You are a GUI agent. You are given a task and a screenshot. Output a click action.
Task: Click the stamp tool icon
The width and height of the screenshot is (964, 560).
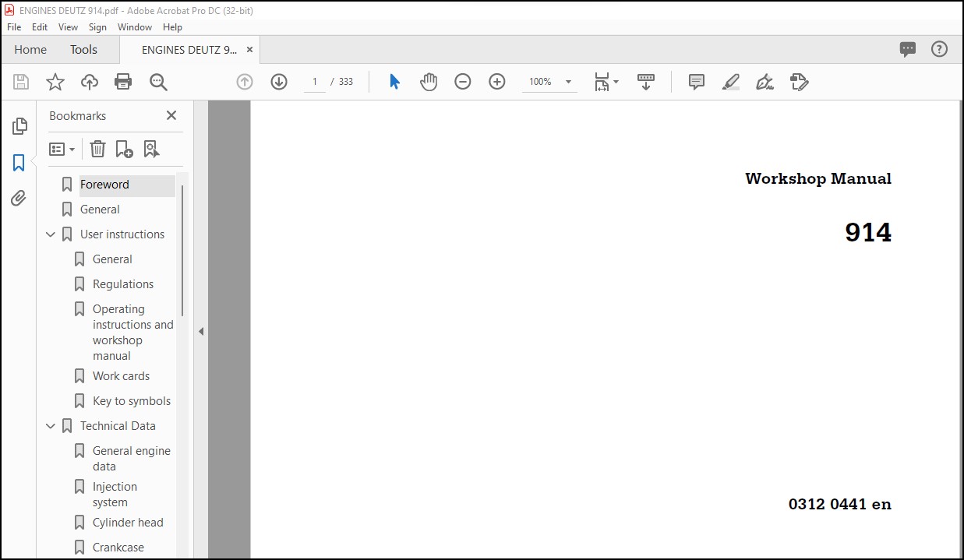(800, 82)
